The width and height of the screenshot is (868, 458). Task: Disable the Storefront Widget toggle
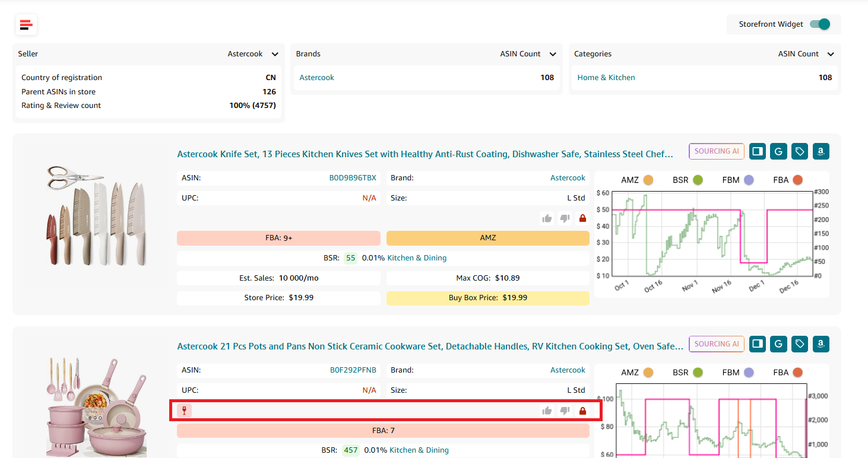[819, 24]
